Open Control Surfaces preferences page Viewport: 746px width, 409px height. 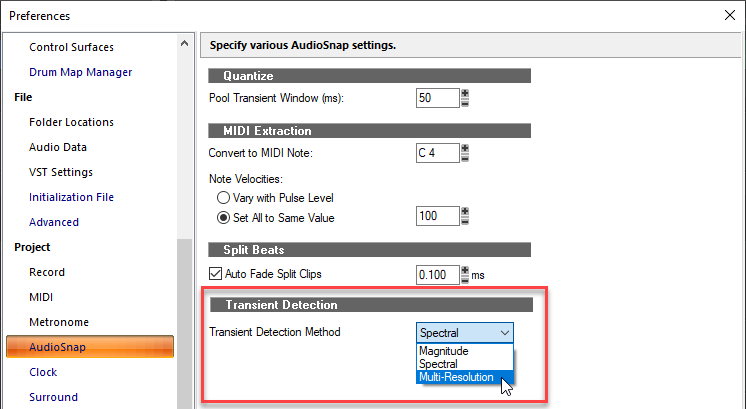pos(71,47)
